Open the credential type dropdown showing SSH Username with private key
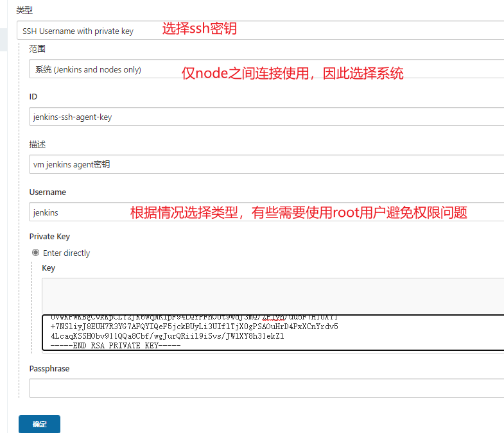 [261, 31]
